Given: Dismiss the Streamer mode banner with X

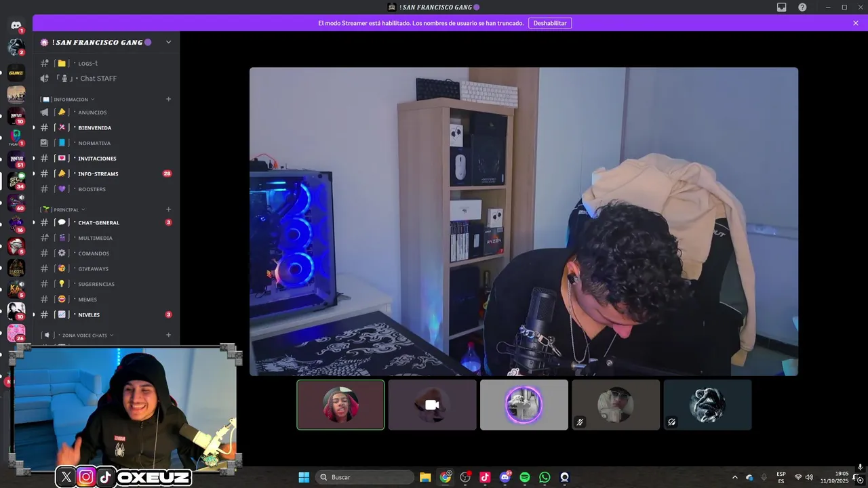Looking at the screenshot, I should [x=856, y=23].
